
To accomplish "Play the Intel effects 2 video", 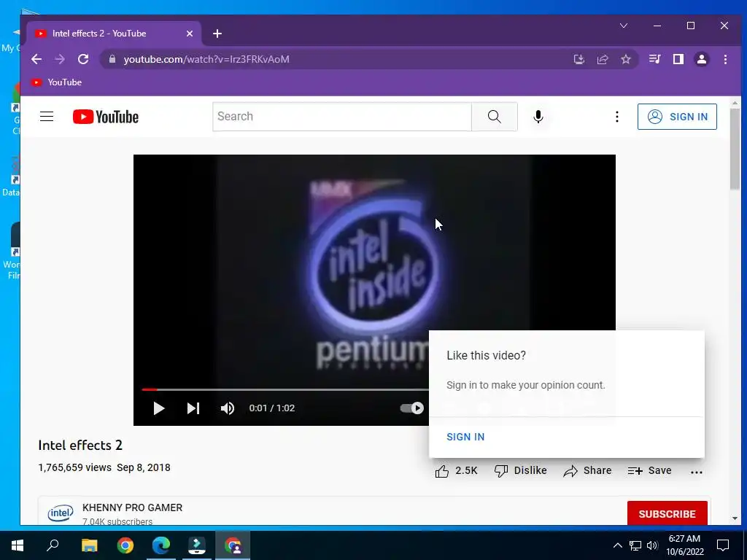I will [x=158, y=408].
